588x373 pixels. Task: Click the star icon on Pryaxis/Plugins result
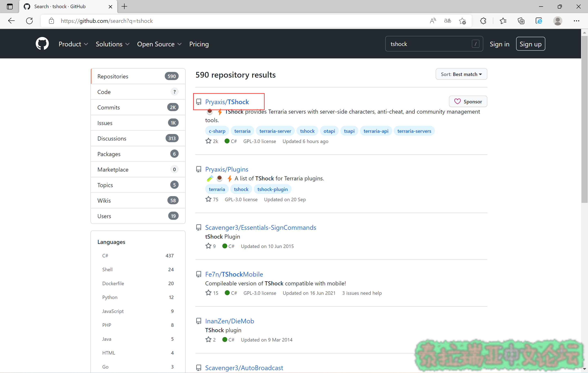pyautogui.click(x=208, y=199)
